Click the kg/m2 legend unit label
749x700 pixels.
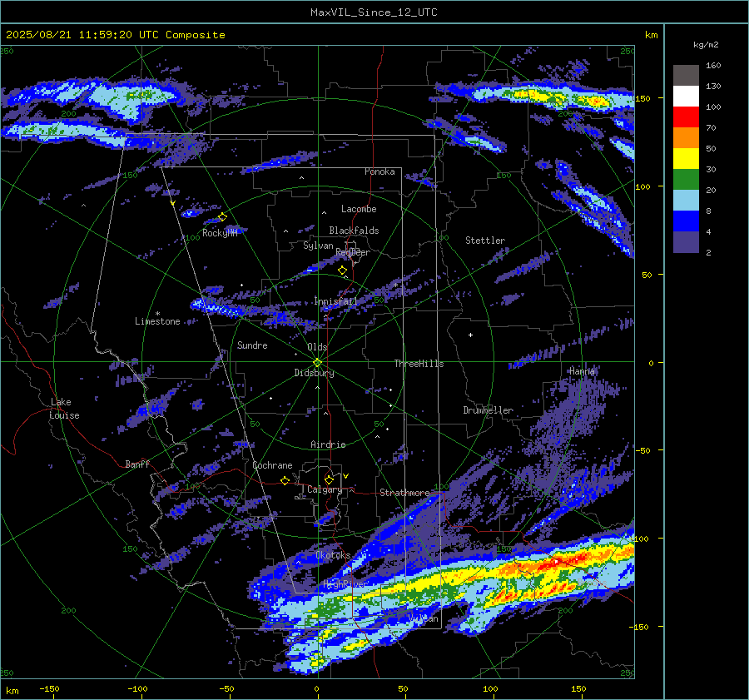[x=706, y=45]
